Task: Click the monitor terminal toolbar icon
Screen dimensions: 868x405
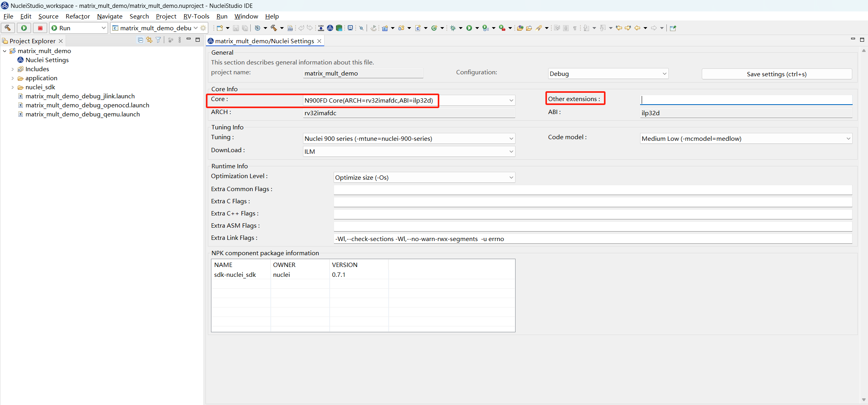Action: coord(350,28)
